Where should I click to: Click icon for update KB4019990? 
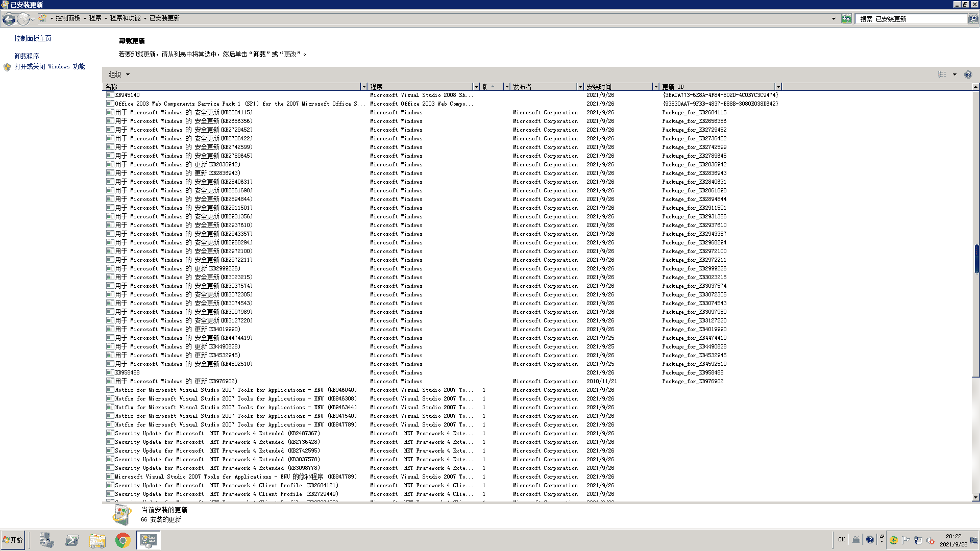pos(110,329)
